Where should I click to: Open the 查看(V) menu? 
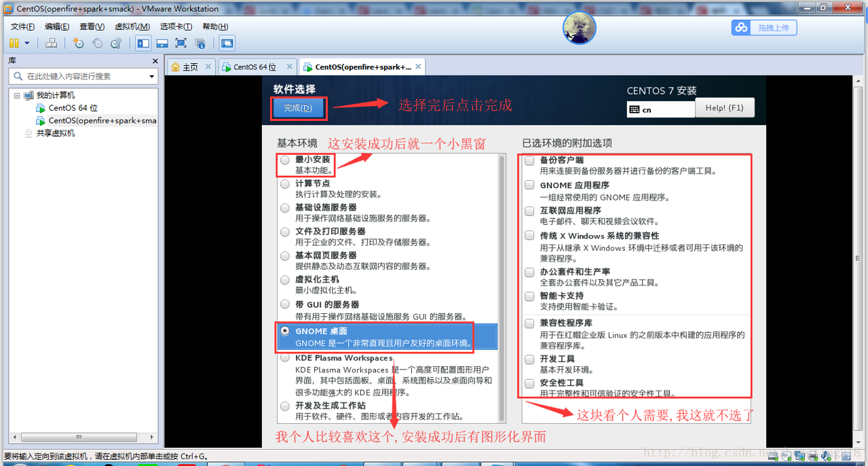pyautogui.click(x=92, y=26)
